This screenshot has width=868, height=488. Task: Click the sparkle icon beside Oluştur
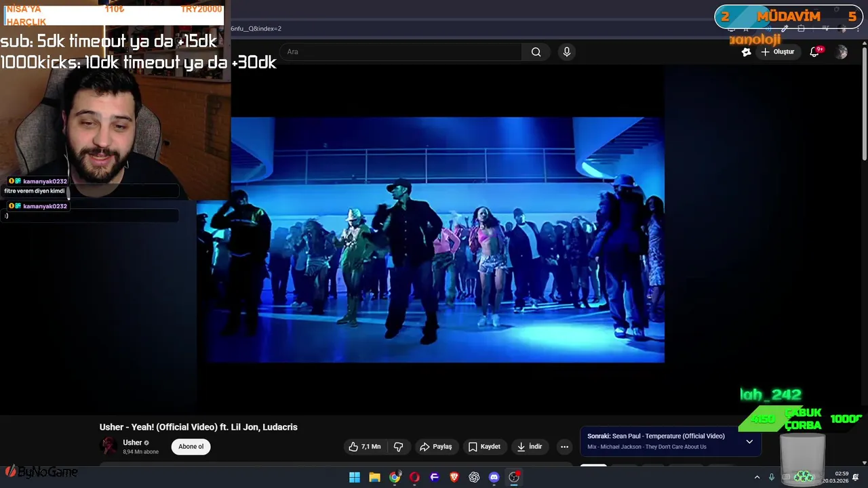747,52
